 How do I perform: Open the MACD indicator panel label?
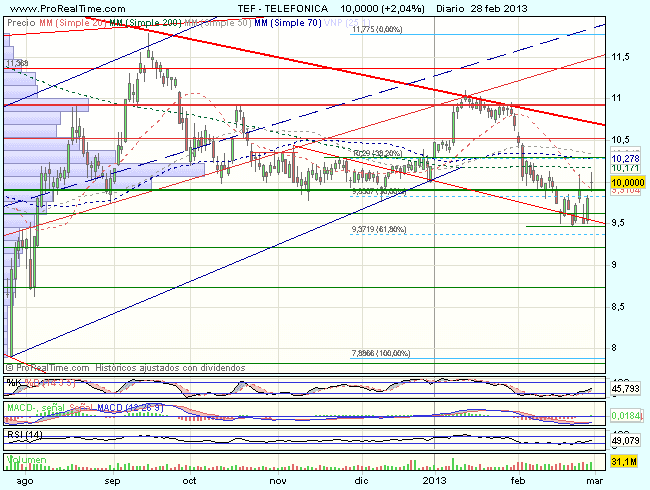tap(22, 408)
